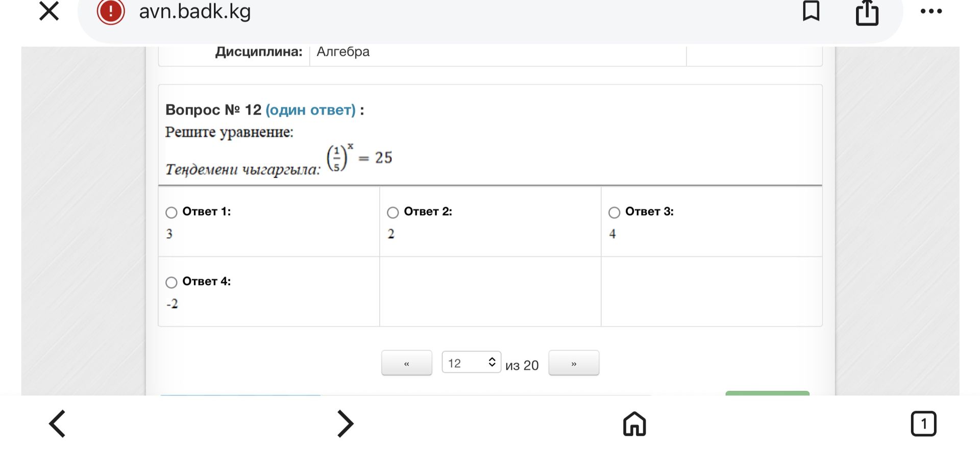980x452 pixels.
Task: Open the share sheet icon
Action: point(867,12)
